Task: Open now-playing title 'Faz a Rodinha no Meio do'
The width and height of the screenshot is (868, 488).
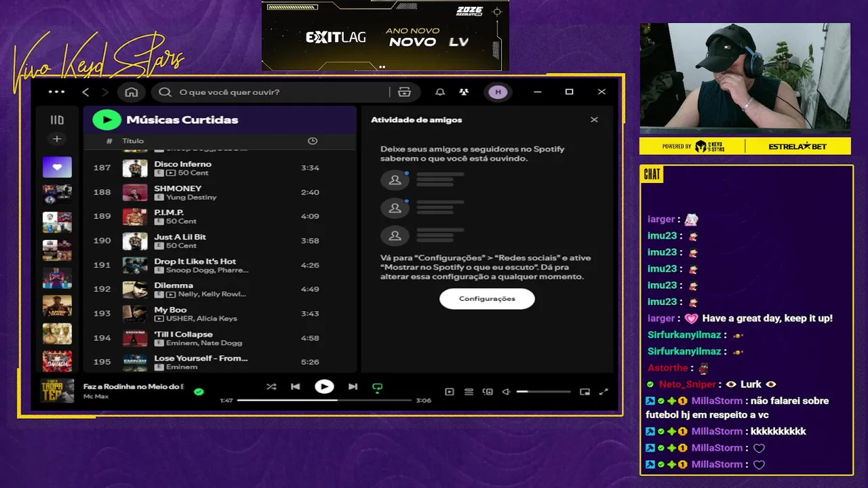Action: tap(134, 386)
